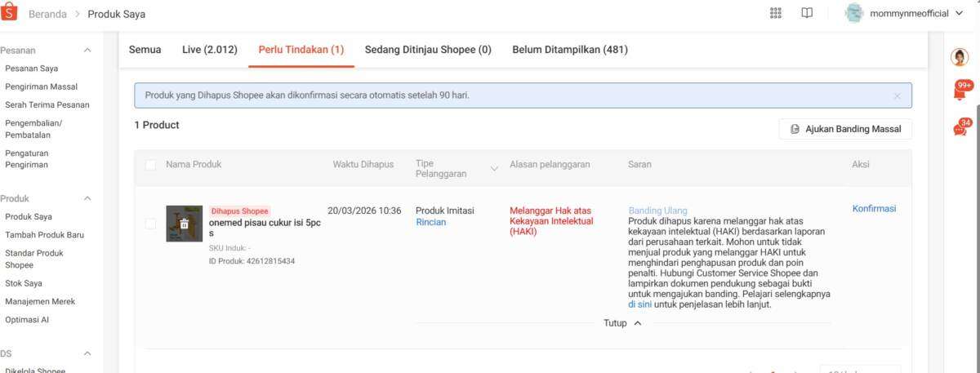
Task: Open Sedang Ditinjau Shopee (0) tab
Action: pyautogui.click(x=428, y=50)
